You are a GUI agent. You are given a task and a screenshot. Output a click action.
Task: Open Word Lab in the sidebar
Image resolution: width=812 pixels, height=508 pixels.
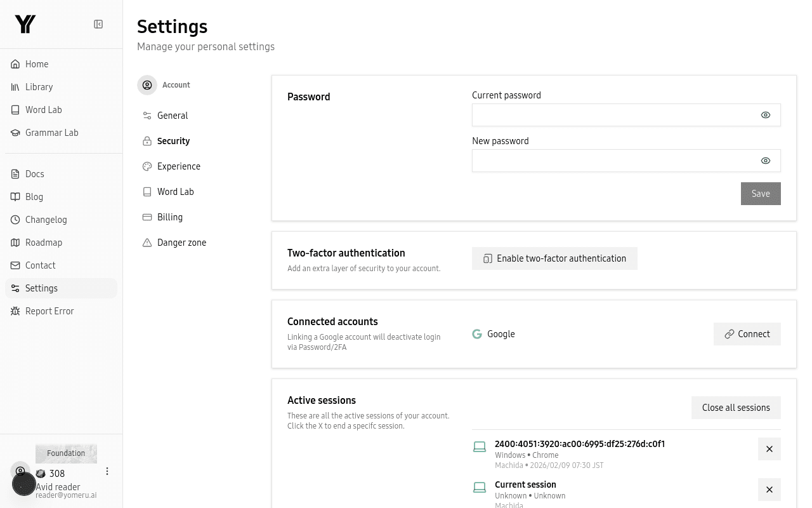[43, 110]
